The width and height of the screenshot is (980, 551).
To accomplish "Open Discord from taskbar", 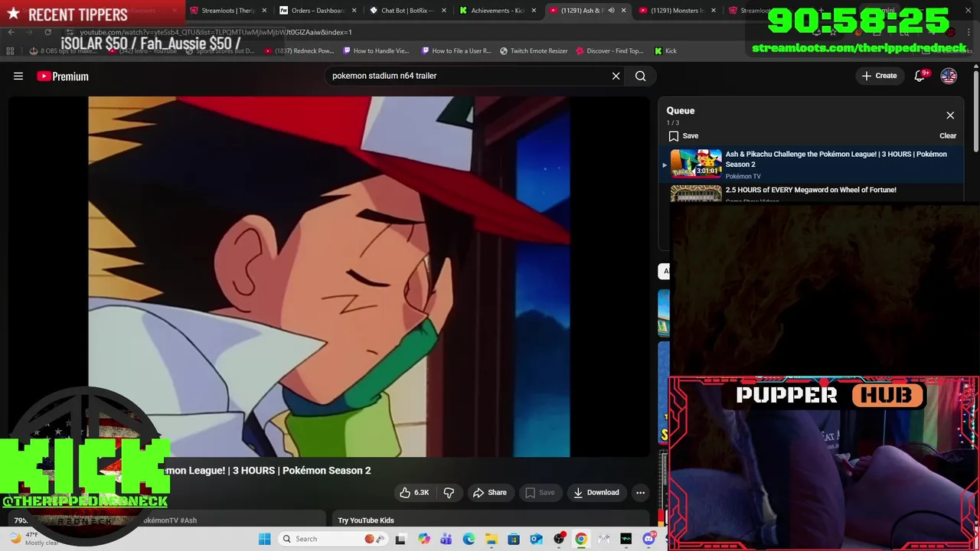I will [648, 539].
